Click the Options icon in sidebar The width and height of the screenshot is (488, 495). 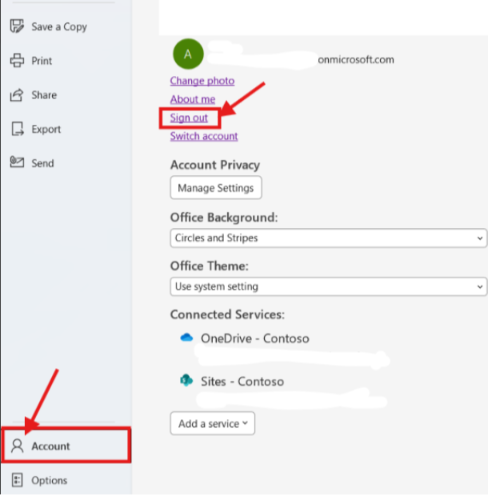click(17, 480)
